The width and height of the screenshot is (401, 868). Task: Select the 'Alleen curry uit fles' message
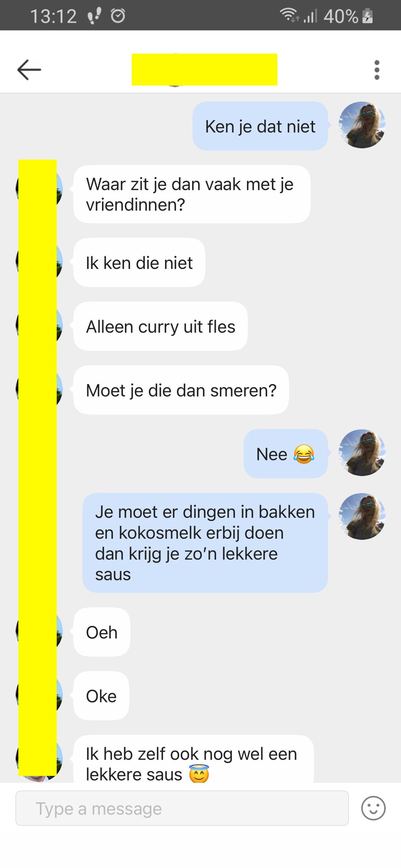[160, 326]
